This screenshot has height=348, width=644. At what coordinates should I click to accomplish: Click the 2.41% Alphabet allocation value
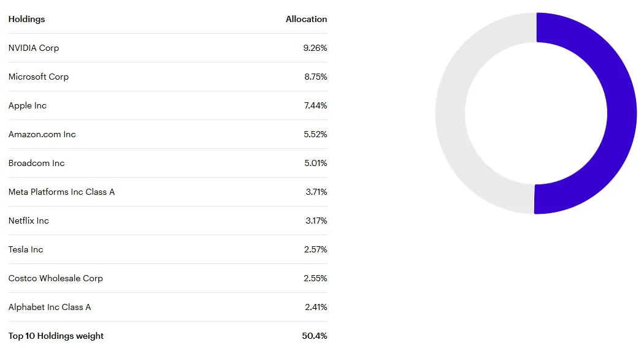[316, 306]
